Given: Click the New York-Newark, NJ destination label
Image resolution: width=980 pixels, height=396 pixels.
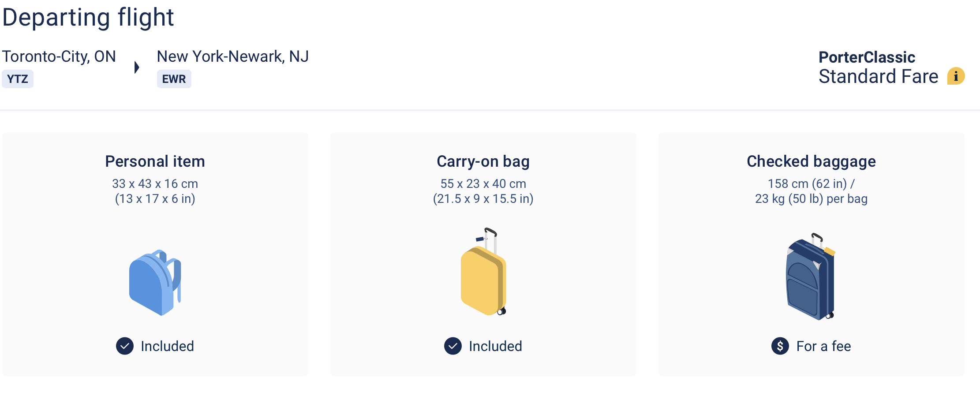Looking at the screenshot, I should [232, 56].
